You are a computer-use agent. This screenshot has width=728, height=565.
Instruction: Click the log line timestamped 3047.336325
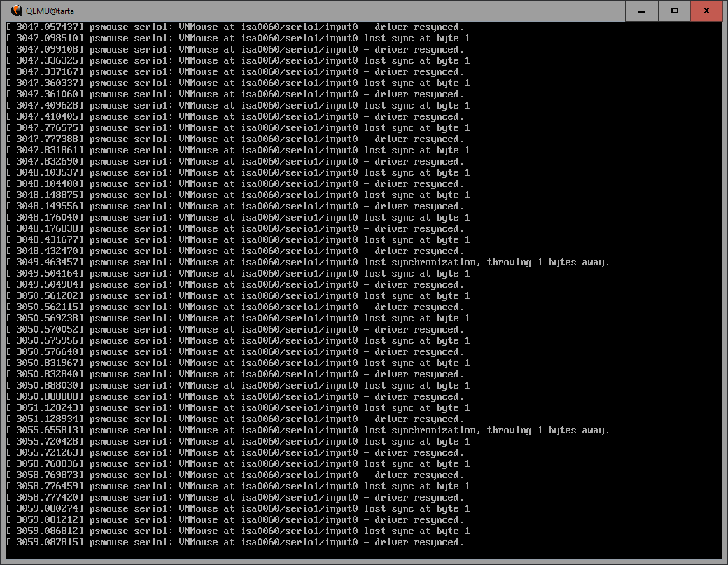tap(237, 61)
